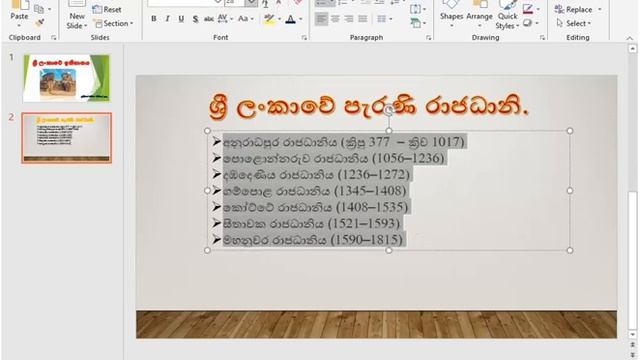Align text left
Image resolution: width=640 pixels, height=360 pixels.
coord(321,19)
